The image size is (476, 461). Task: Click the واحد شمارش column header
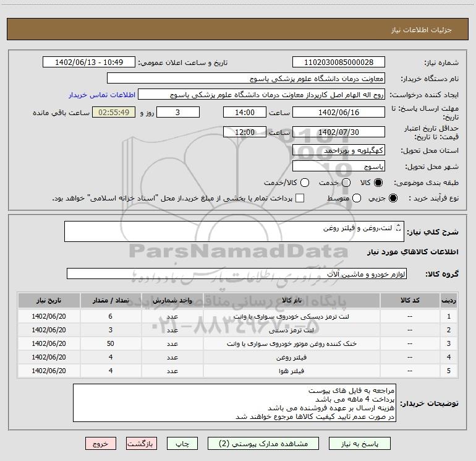[172, 300]
